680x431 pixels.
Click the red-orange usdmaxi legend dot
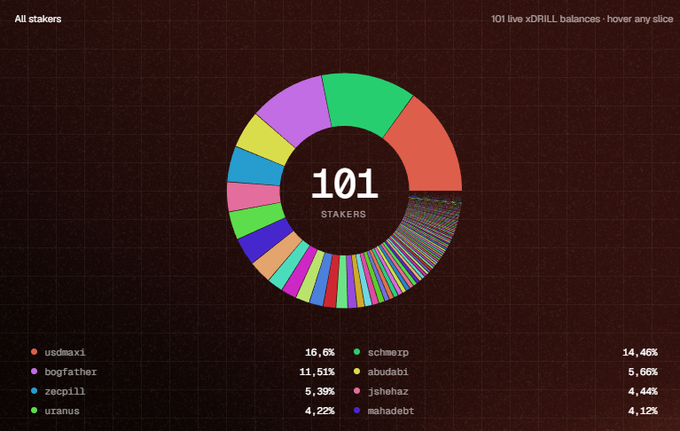coord(34,352)
